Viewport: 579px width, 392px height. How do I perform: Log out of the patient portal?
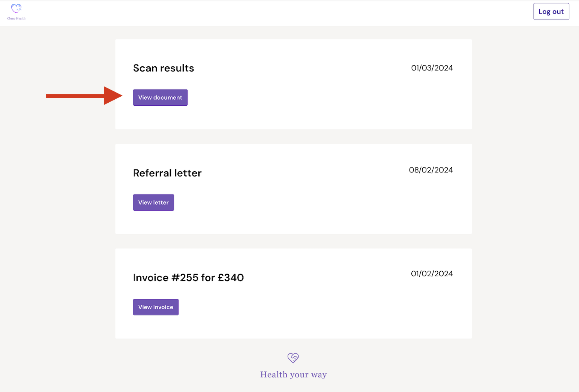551,12
